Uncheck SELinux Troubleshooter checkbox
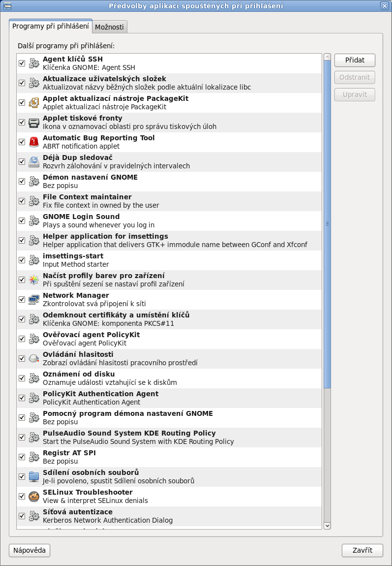Viewport: 392px width, 566px height. [x=22, y=496]
